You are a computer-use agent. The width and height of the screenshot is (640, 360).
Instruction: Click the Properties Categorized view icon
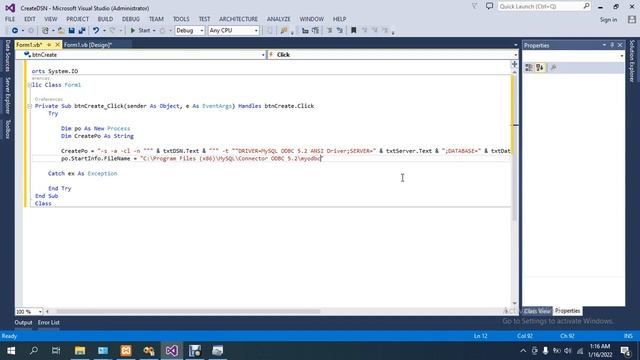pyautogui.click(x=529, y=68)
